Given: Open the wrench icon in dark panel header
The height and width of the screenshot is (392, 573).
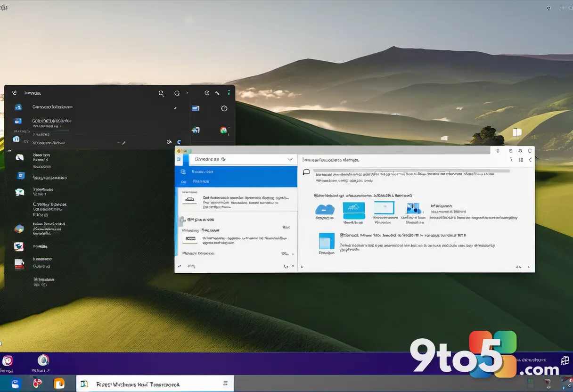Looking at the screenshot, I should 217,93.
